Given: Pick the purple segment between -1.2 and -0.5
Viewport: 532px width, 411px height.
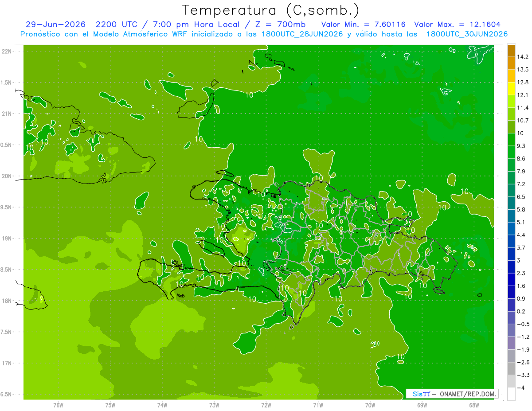Looking at the screenshot, I should 511,330.
